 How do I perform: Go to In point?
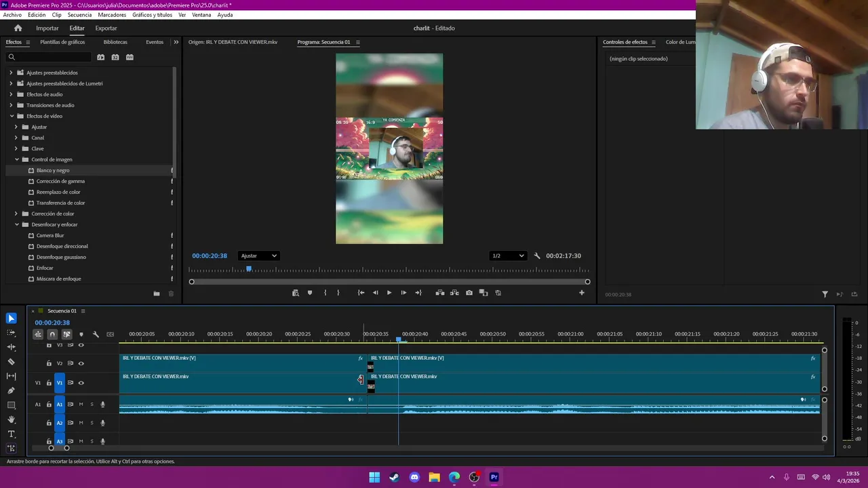(x=361, y=293)
